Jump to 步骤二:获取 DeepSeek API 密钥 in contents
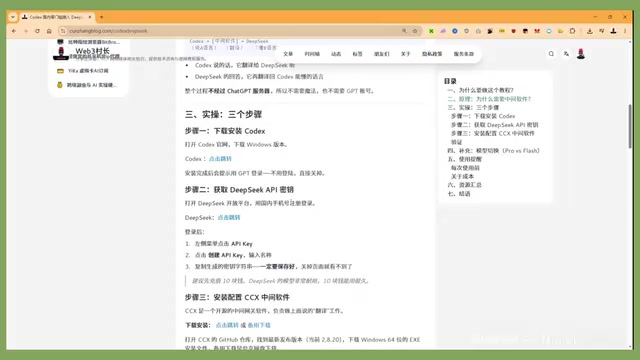The image size is (640, 360). tap(494, 125)
